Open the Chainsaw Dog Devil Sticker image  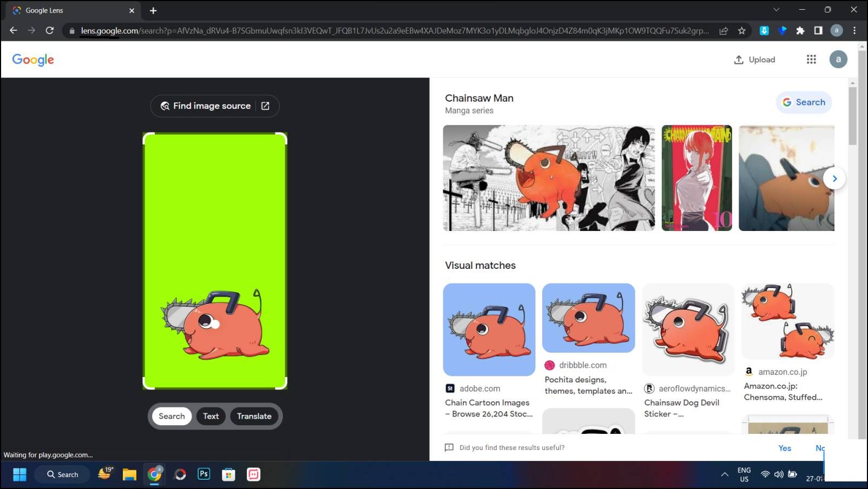[688, 329]
